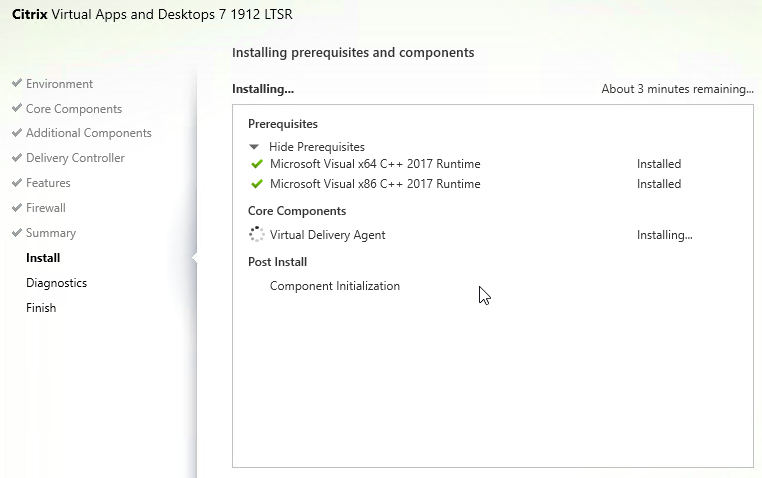Go to the Install step in sidebar
The width and height of the screenshot is (762, 478).
[x=43, y=258]
